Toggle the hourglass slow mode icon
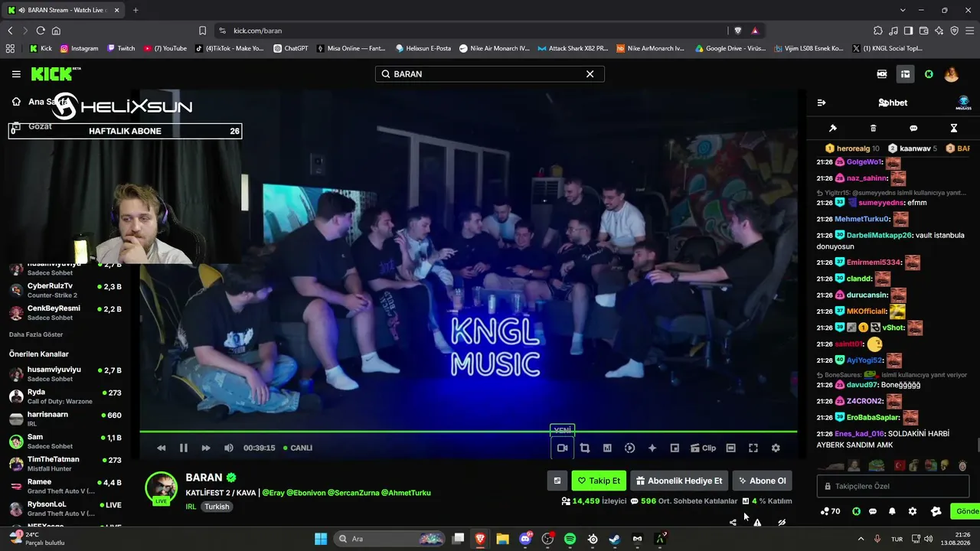 coord(954,128)
